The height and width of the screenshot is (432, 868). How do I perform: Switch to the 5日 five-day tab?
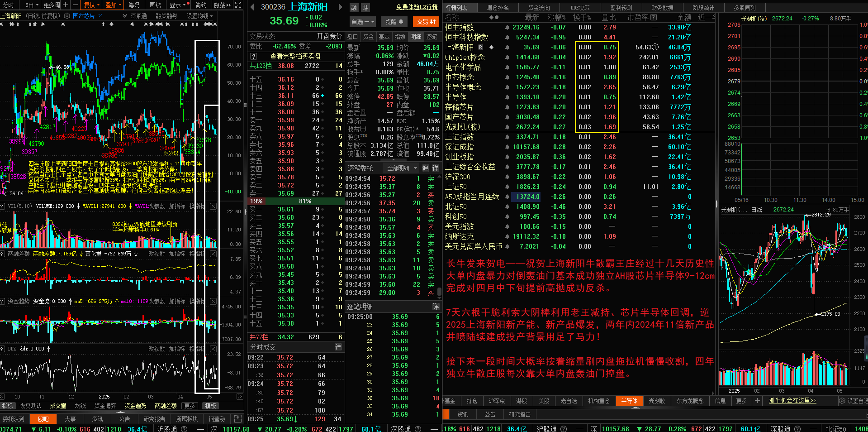(x=32, y=5)
